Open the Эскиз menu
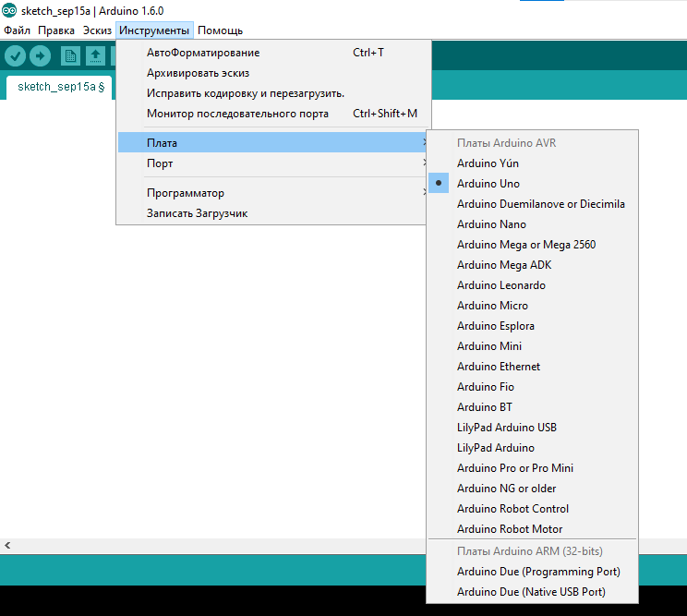Viewport: 687px width, 616px height. coord(97,30)
